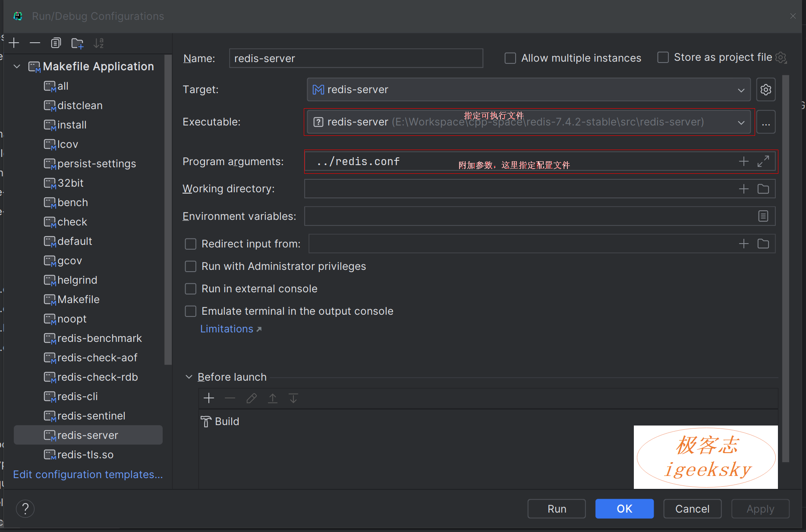This screenshot has height=532, width=806.
Task: Open Environment variables editor icon
Action: [763, 216]
